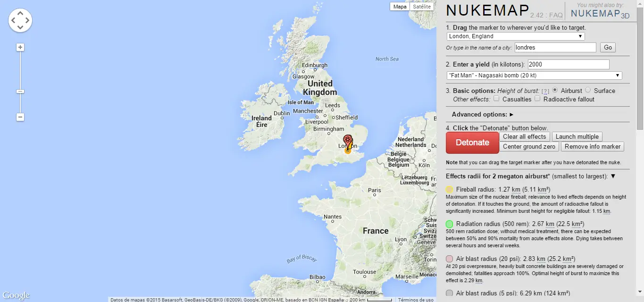This screenshot has height=302, width=644.
Task: Click Remove info marker
Action: 593,147
